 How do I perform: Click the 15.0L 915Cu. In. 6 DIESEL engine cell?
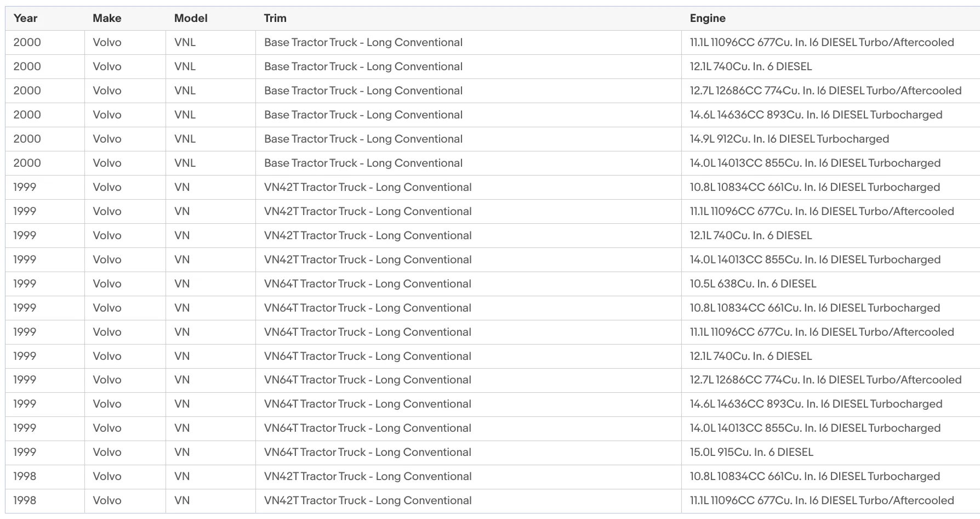(x=751, y=452)
